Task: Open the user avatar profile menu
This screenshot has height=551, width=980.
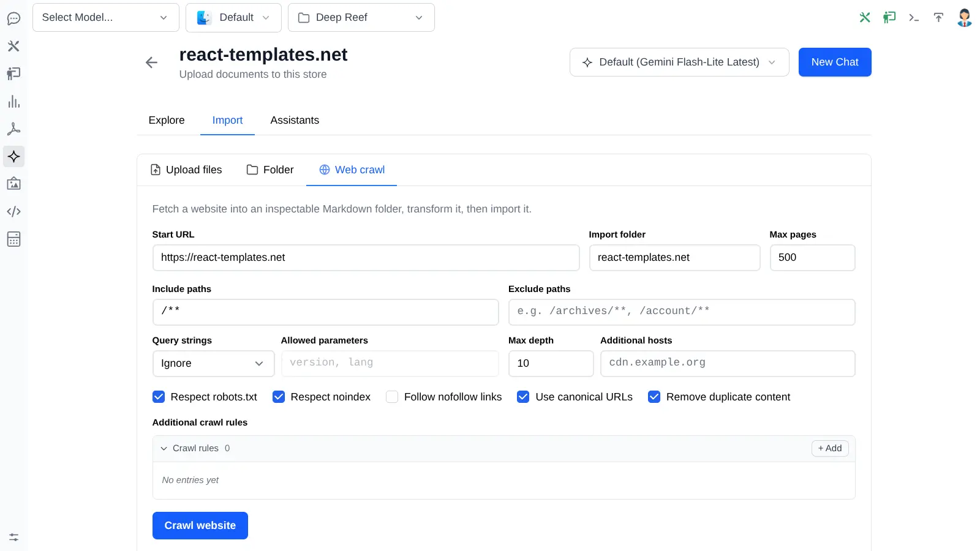Action: [965, 17]
